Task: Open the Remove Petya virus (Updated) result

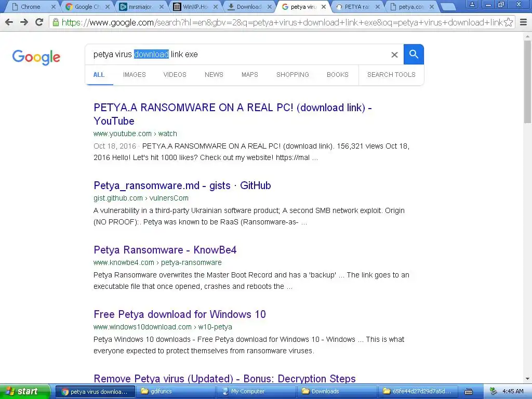Action: [x=224, y=379]
